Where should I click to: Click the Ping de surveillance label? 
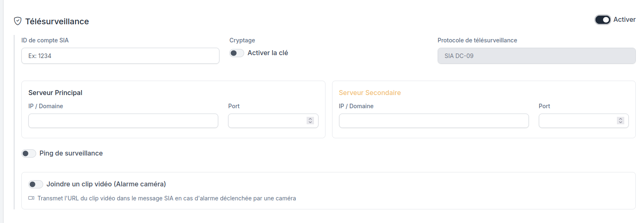point(71,153)
